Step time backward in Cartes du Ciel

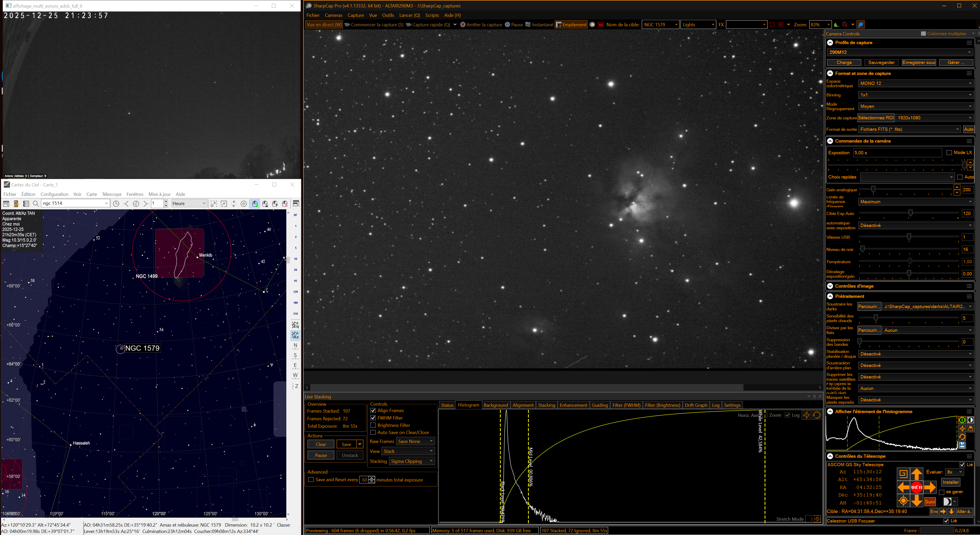coord(126,203)
